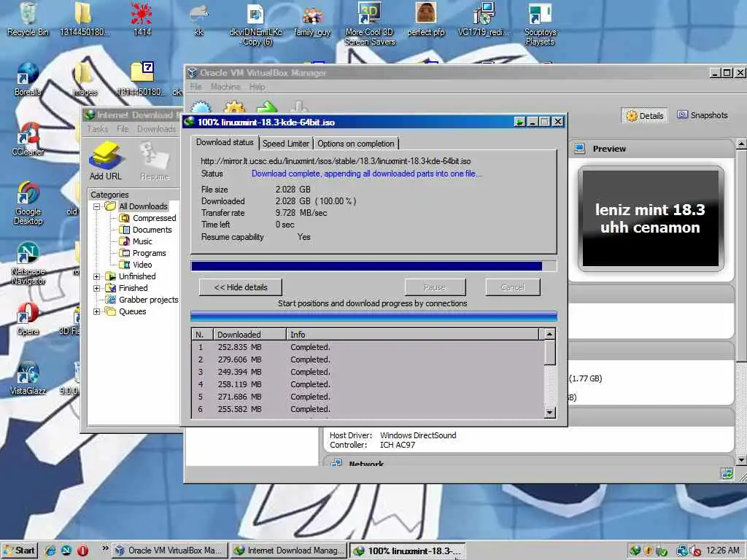Select the perfect pfp image icon
This screenshot has width=747, height=560.
(426, 19)
